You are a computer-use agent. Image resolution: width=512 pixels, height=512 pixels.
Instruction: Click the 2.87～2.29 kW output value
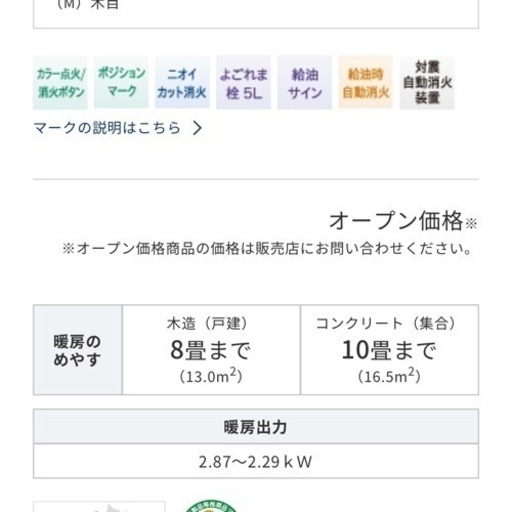click(256, 462)
